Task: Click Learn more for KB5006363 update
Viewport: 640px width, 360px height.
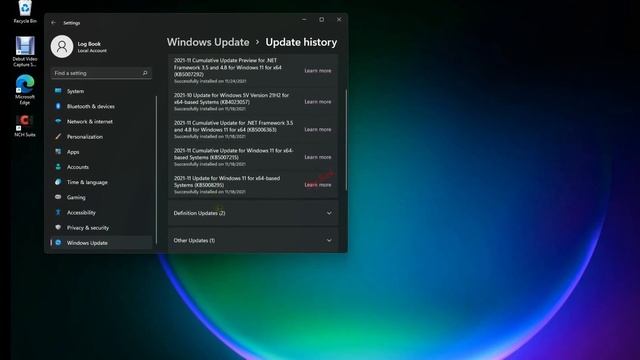Action: pyautogui.click(x=318, y=129)
